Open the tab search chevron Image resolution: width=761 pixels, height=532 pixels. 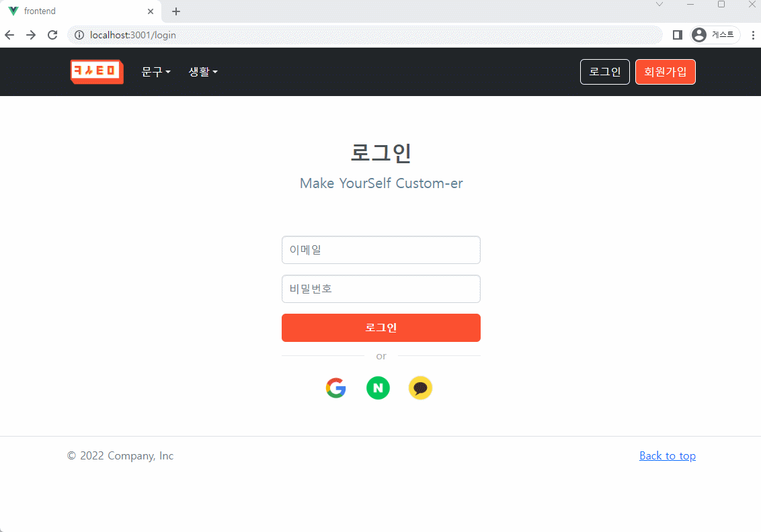(659, 4)
